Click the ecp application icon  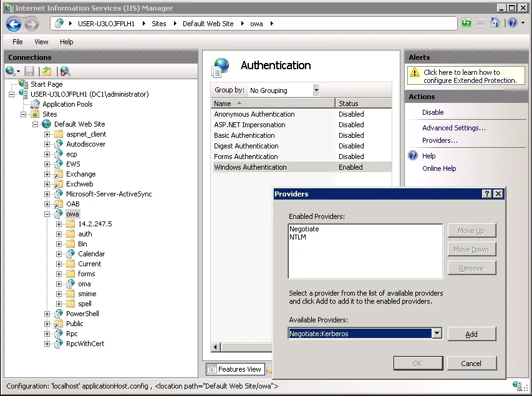coord(59,154)
